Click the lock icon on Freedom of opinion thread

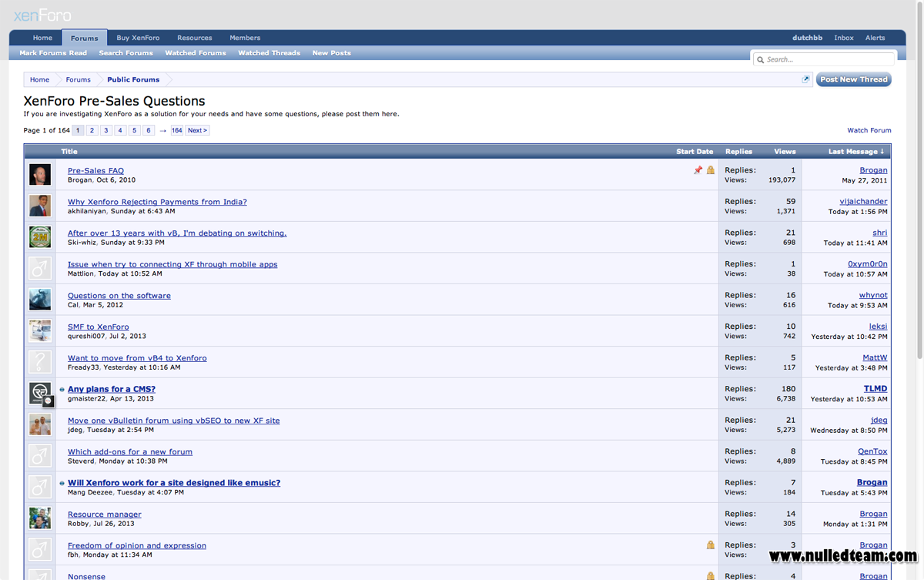click(x=710, y=545)
